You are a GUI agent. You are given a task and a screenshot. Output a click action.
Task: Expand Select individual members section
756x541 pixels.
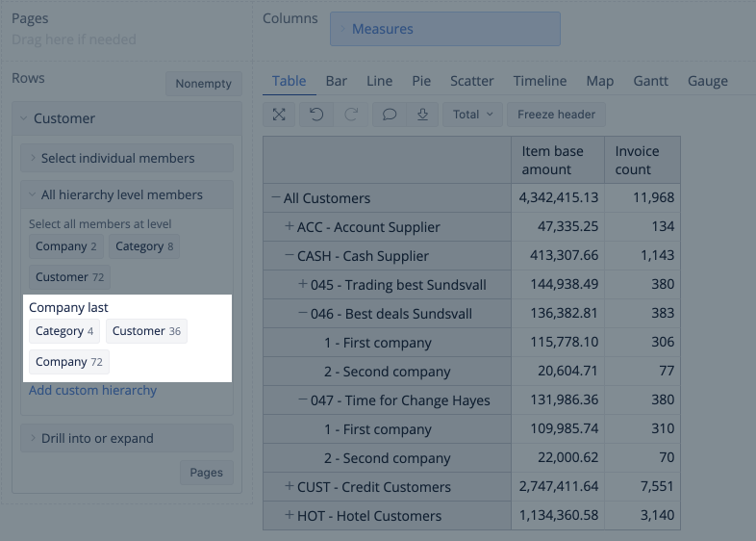[x=126, y=158]
